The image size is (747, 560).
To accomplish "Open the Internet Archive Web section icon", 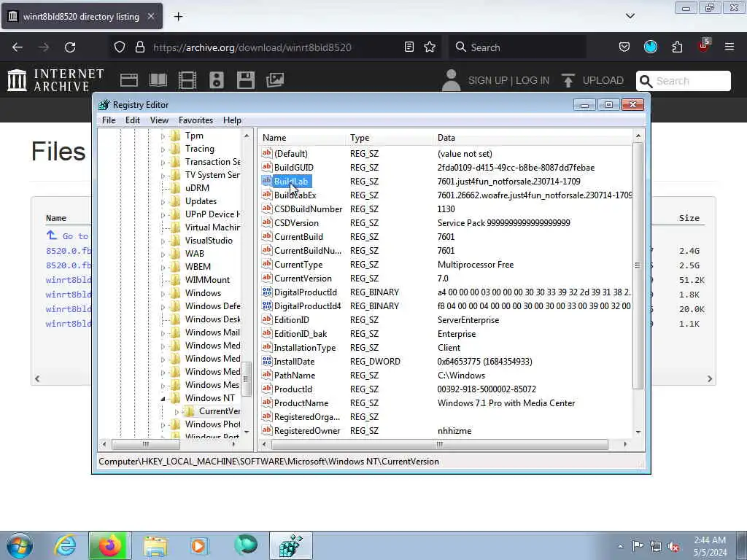I will coord(128,80).
